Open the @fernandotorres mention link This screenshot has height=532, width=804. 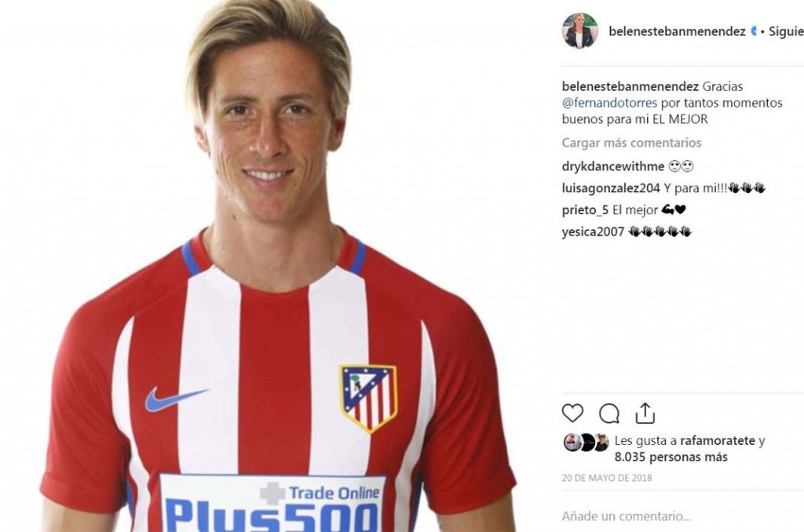609,103
